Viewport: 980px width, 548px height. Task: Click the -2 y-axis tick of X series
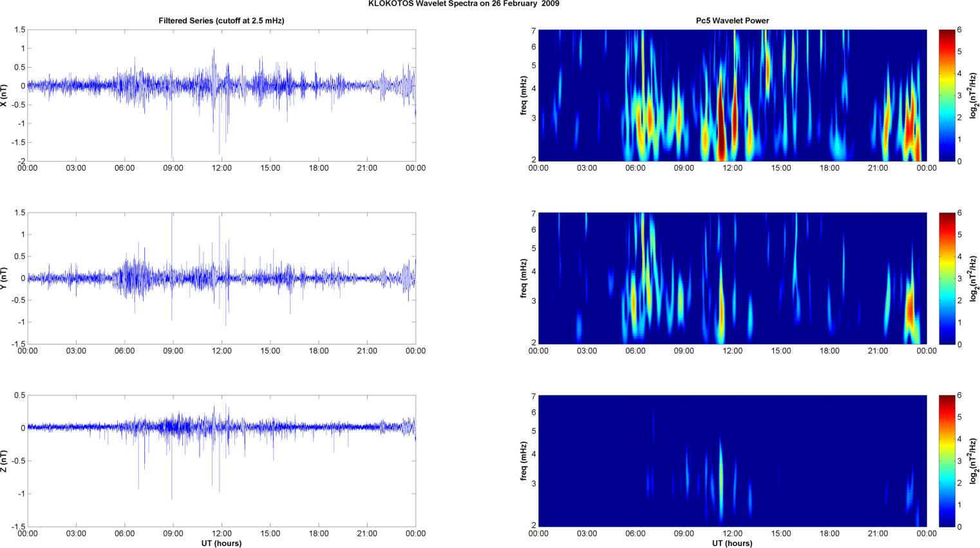pyautogui.click(x=22, y=161)
